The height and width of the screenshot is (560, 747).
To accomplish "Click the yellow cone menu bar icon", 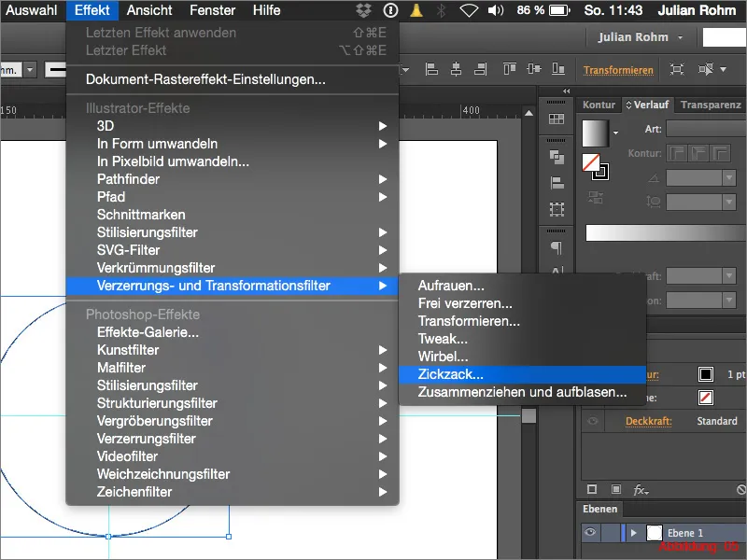I will [x=416, y=10].
